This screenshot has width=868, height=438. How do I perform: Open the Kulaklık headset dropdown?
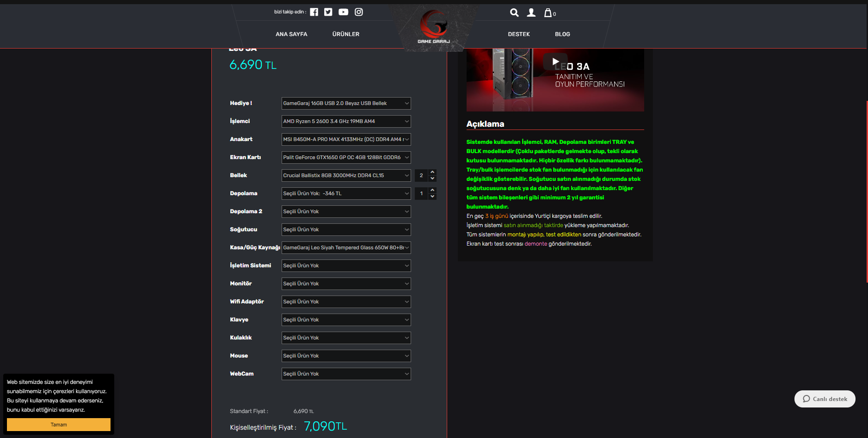coord(346,338)
